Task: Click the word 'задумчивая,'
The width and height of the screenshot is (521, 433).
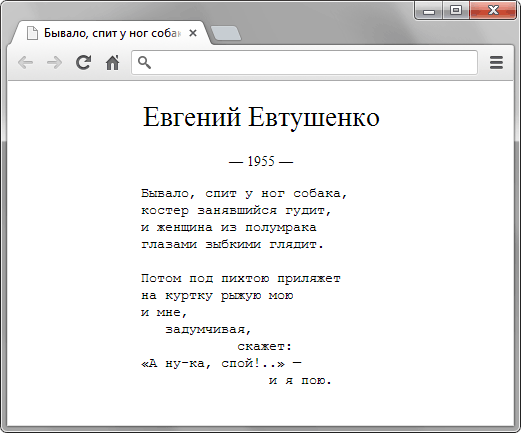Action: [x=208, y=330]
